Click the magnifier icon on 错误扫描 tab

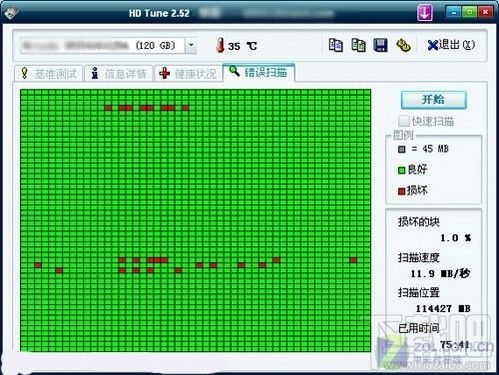[x=234, y=71]
